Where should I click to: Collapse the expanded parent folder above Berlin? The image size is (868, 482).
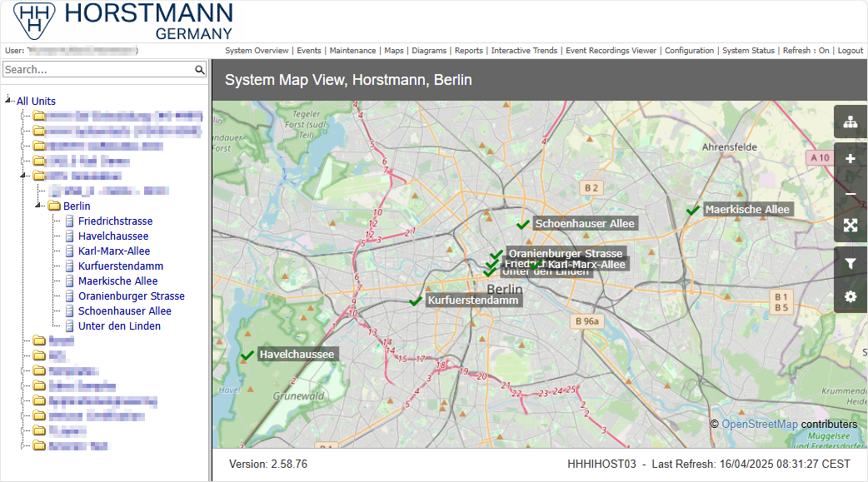point(23,176)
